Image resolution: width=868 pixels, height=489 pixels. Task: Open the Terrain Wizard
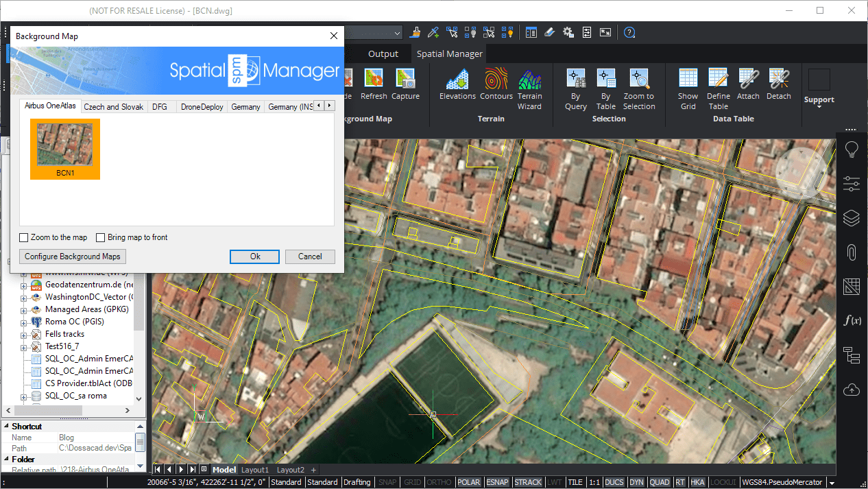coord(529,89)
